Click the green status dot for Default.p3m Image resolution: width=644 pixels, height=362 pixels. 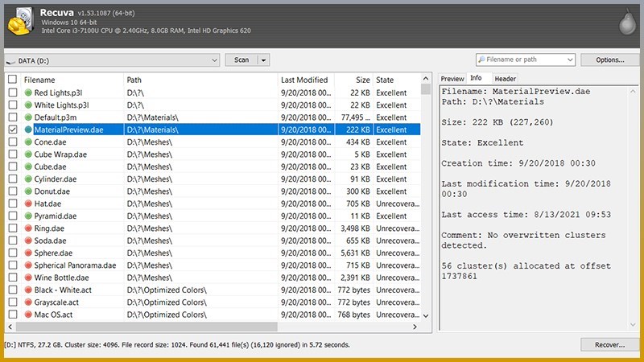tap(28, 117)
